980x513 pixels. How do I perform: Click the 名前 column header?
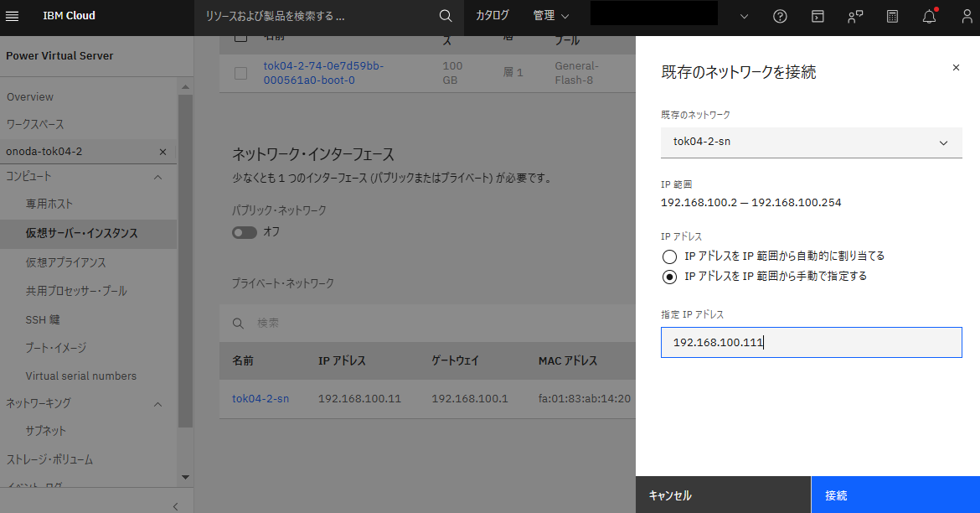(x=243, y=361)
